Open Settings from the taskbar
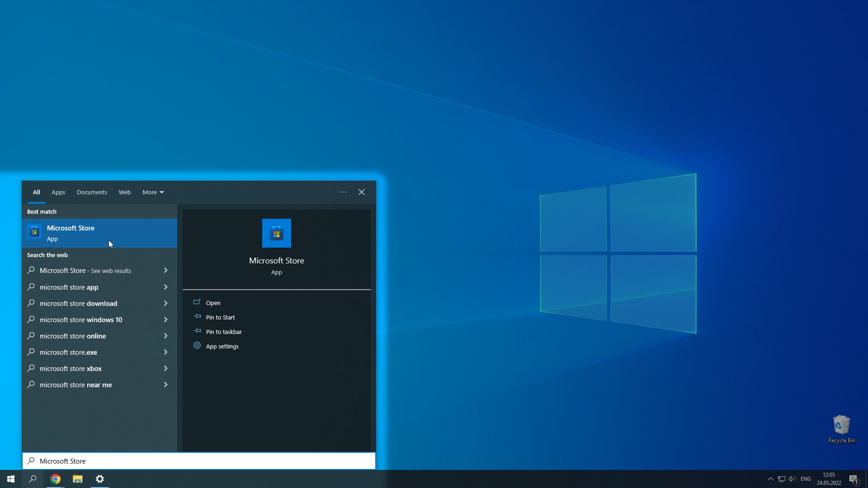This screenshot has width=868, height=488. tap(100, 479)
